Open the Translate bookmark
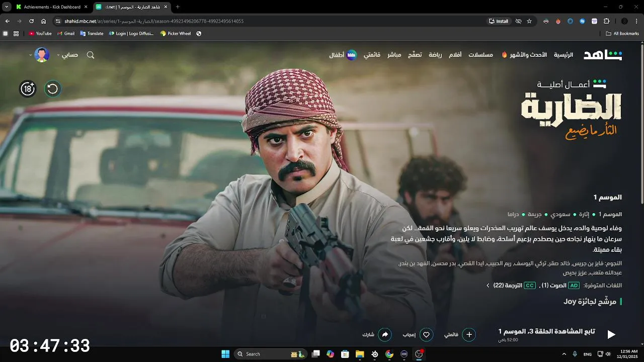 (92, 34)
